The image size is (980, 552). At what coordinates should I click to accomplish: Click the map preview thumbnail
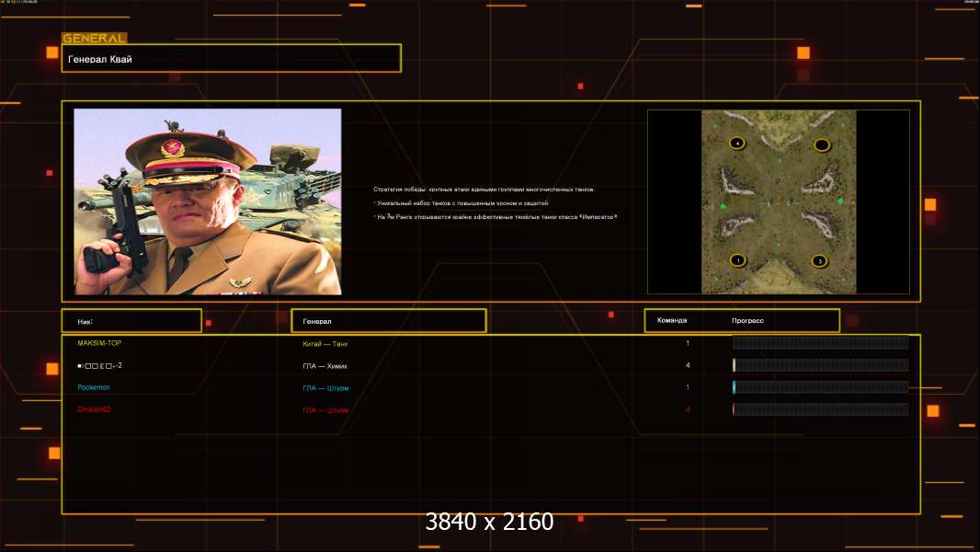point(779,201)
